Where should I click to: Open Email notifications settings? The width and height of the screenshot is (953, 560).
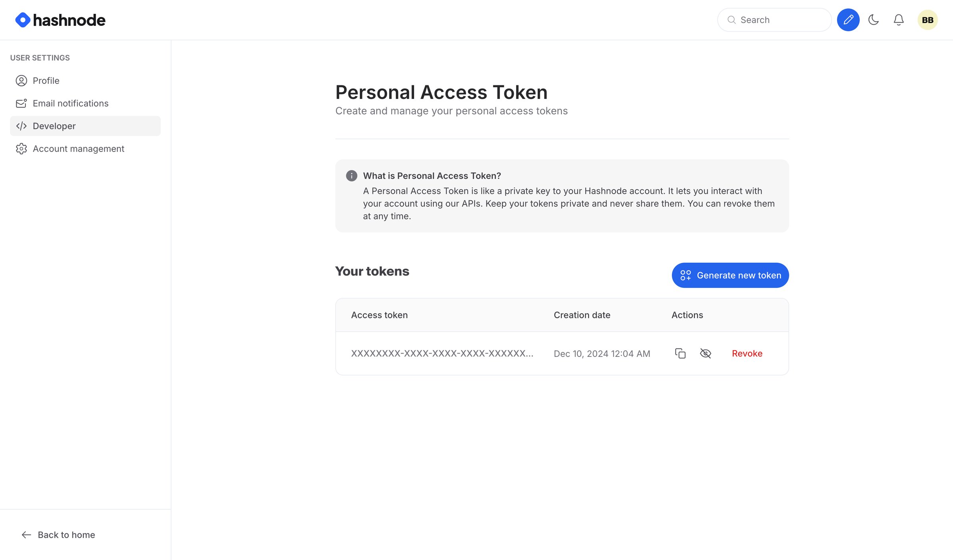point(85,103)
